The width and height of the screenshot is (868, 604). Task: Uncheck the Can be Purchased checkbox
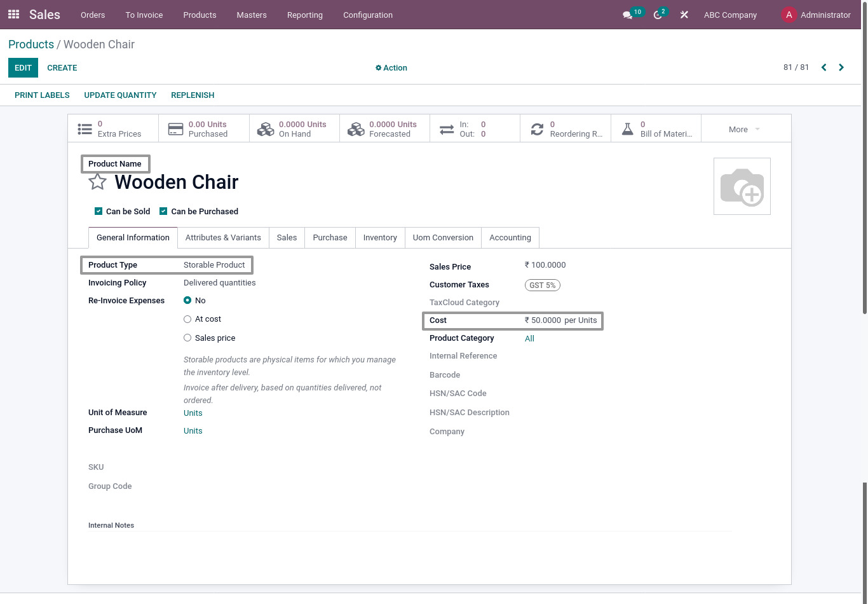coord(163,211)
